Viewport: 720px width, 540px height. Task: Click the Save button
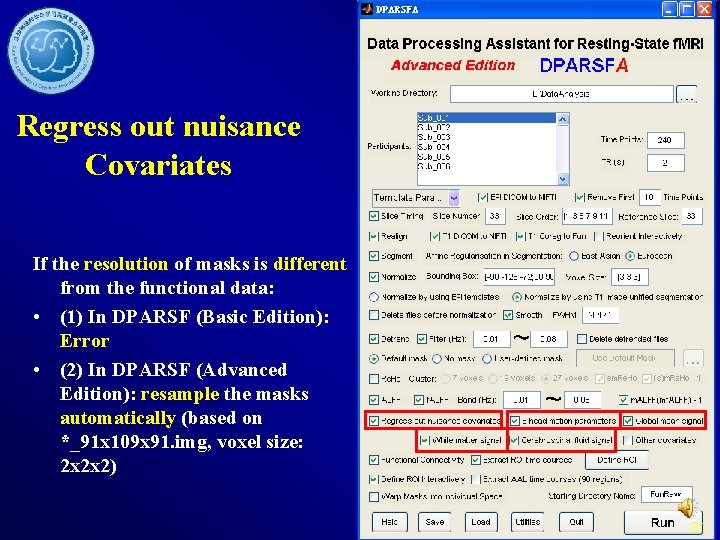[434, 522]
